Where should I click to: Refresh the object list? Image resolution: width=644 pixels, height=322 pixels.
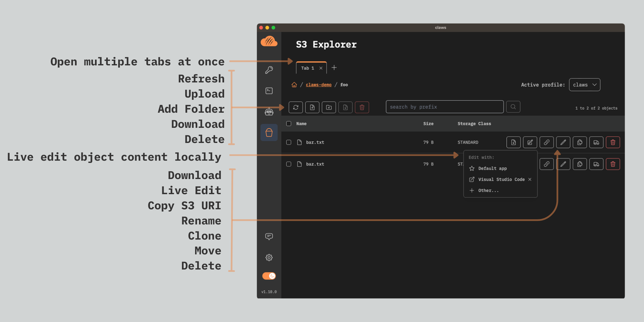click(296, 107)
